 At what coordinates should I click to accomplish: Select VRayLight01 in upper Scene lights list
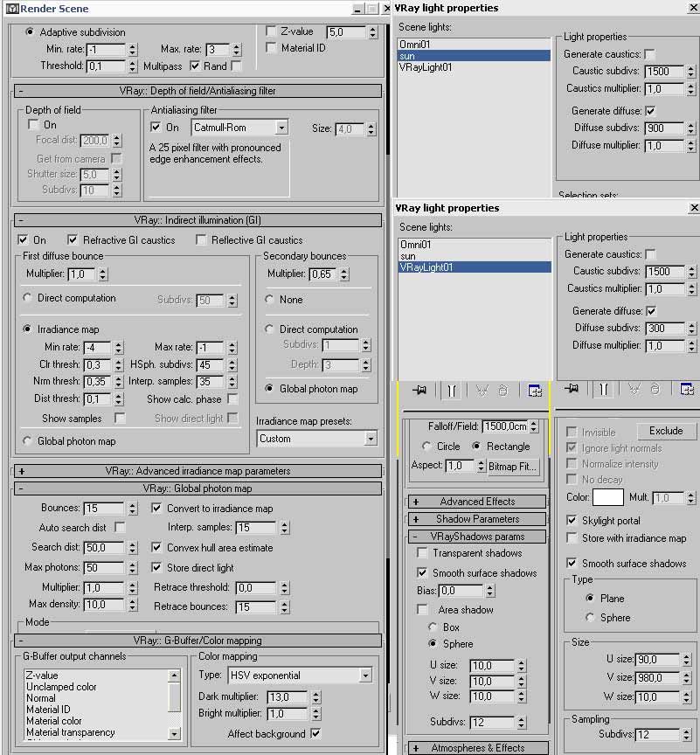point(475,67)
